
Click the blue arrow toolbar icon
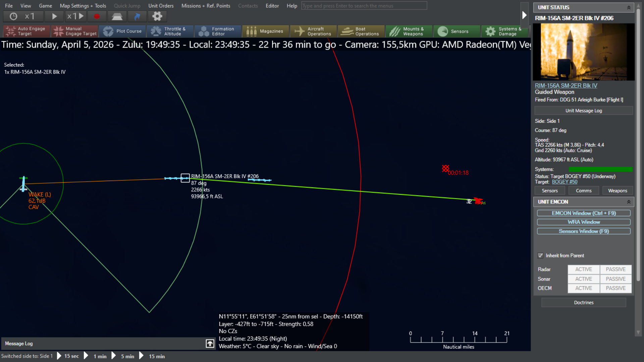tap(137, 16)
